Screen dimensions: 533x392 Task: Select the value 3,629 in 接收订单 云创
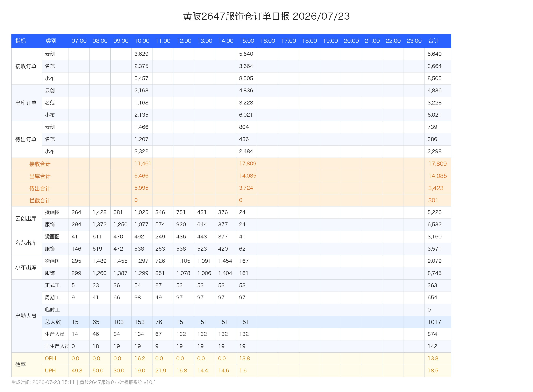(x=141, y=54)
